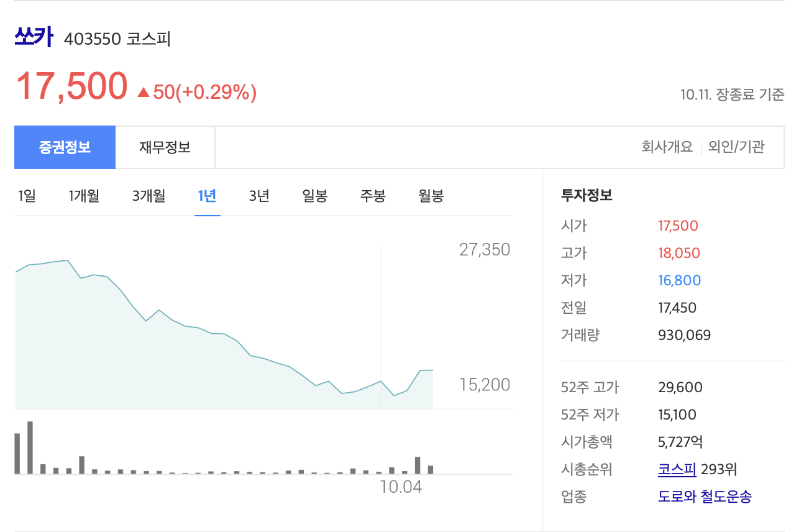Select the 증권정보 tab
The image size is (804, 532).
(x=65, y=147)
